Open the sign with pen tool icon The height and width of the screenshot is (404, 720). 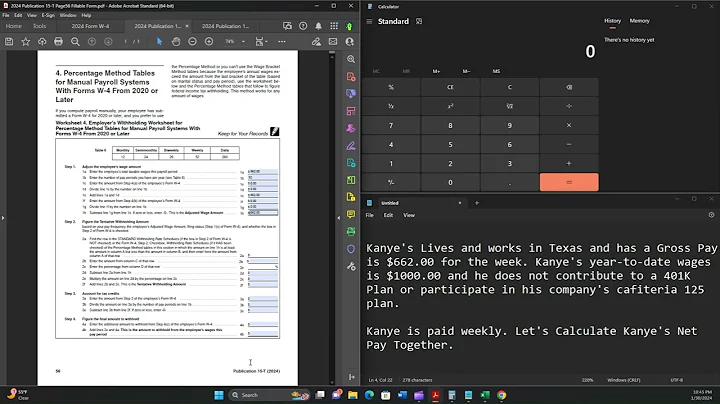click(316, 42)
